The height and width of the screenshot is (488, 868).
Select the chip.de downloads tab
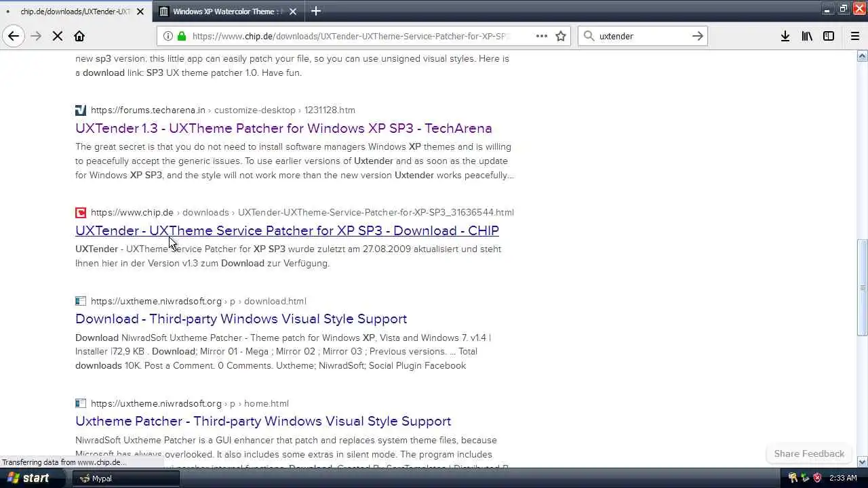[75, 12]
